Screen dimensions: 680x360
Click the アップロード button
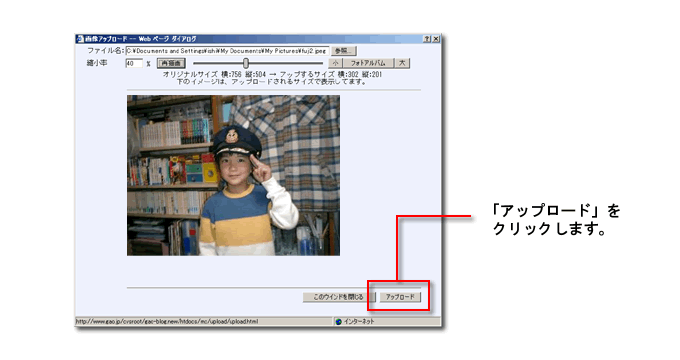click(400, 297)
